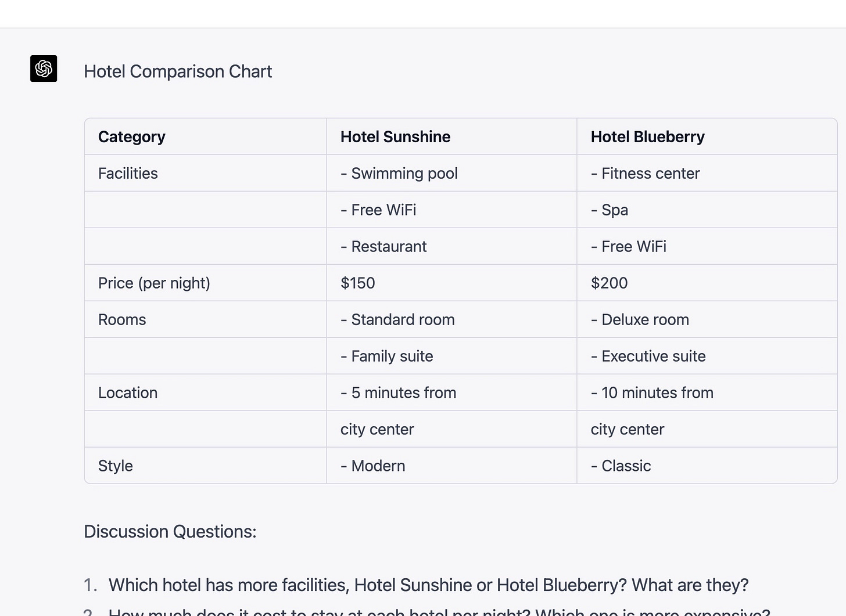Select the Hotel Comparison Chart title text
This screenshot has height=616, width=846.
178,71
